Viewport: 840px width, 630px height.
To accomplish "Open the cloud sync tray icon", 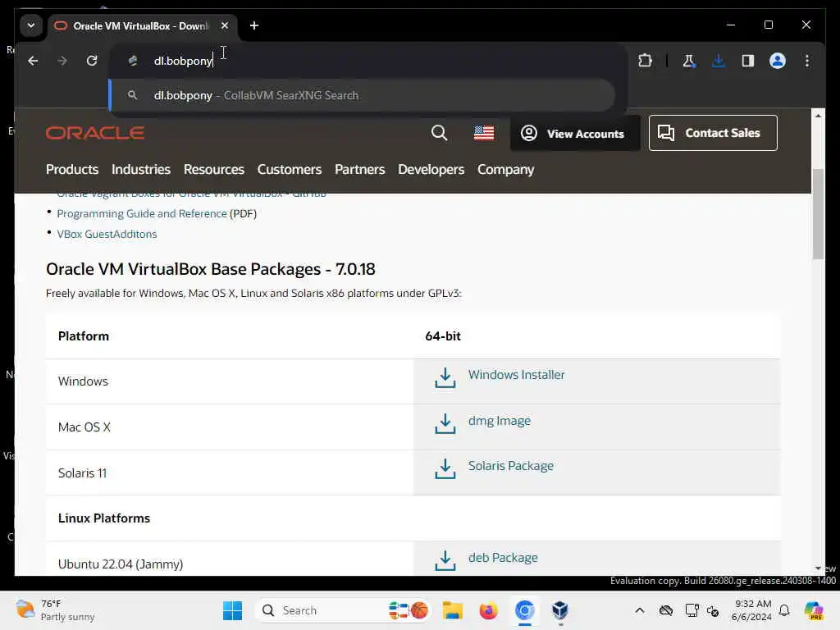I will (666, 610).
